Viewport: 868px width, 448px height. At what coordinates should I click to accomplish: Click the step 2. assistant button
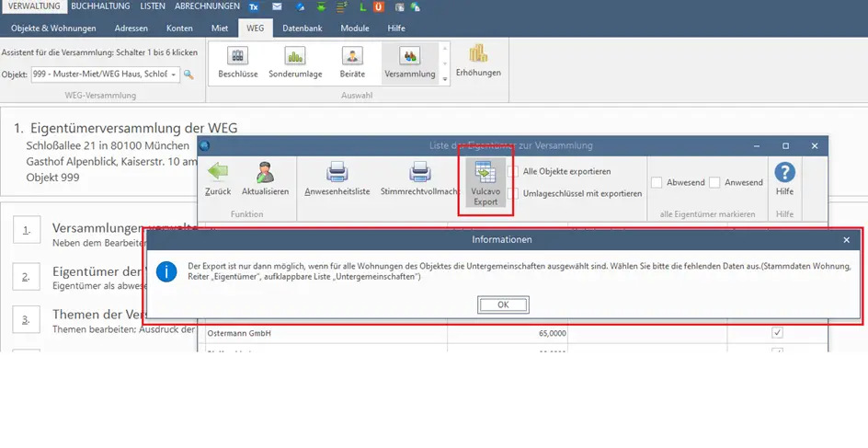[27, 276]
